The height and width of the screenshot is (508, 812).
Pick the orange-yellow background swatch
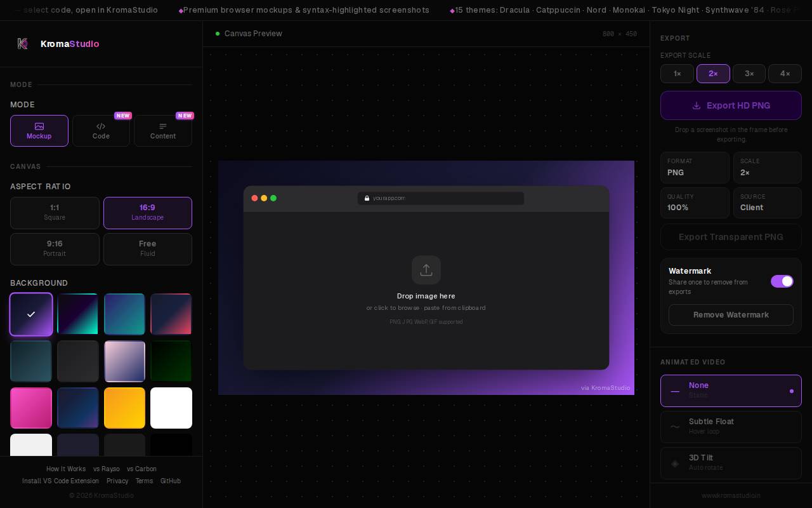click(x=124, y=408)
